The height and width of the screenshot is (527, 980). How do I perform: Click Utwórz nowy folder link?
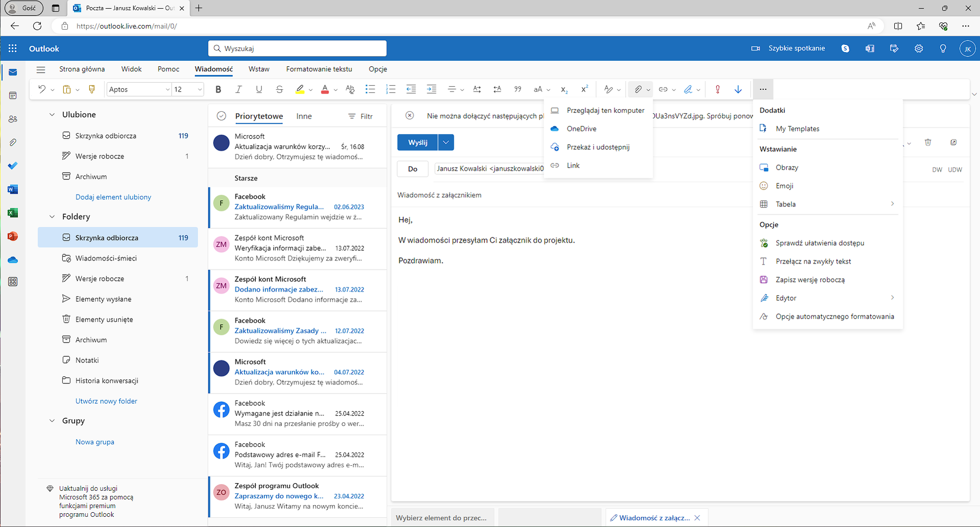coord(106,401)
